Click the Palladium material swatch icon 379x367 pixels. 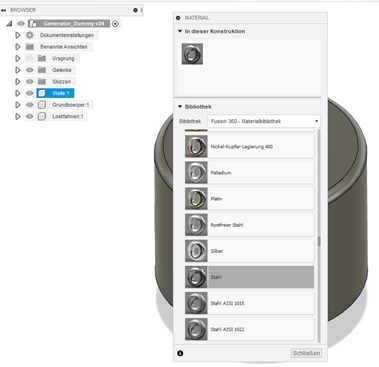pos(196,173)
